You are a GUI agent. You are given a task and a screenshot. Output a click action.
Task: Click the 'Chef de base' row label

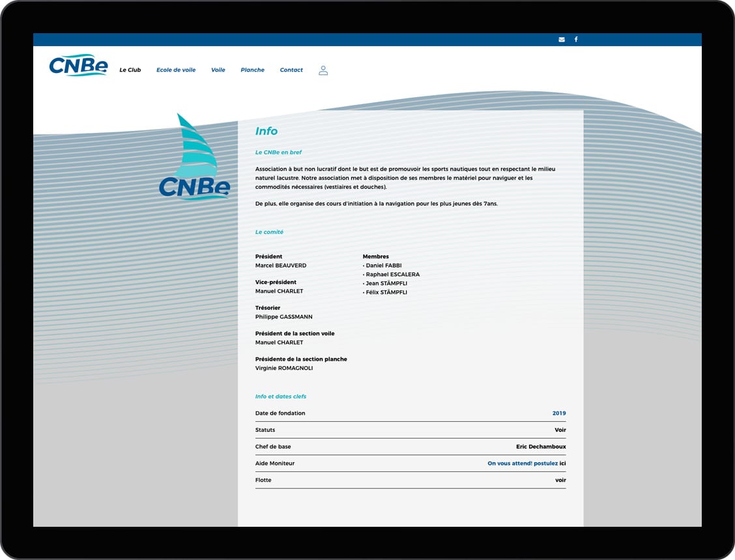pyautogui.click(x=273, y=447)
